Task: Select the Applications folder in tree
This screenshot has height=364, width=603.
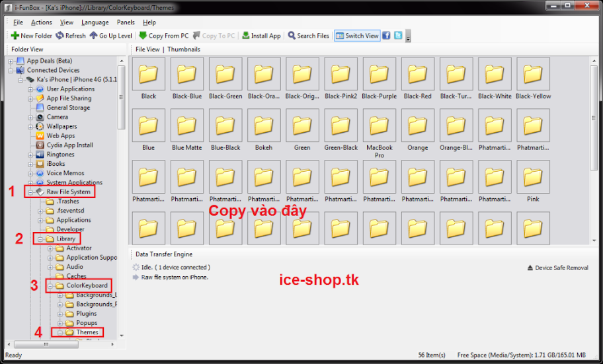Action: coord(74,220)
